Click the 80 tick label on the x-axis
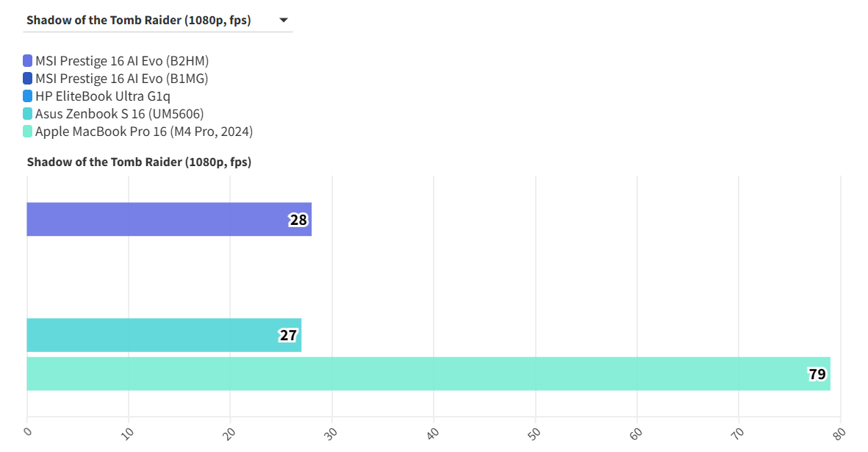Screen dimensions: 868x452 coord(838,433)
